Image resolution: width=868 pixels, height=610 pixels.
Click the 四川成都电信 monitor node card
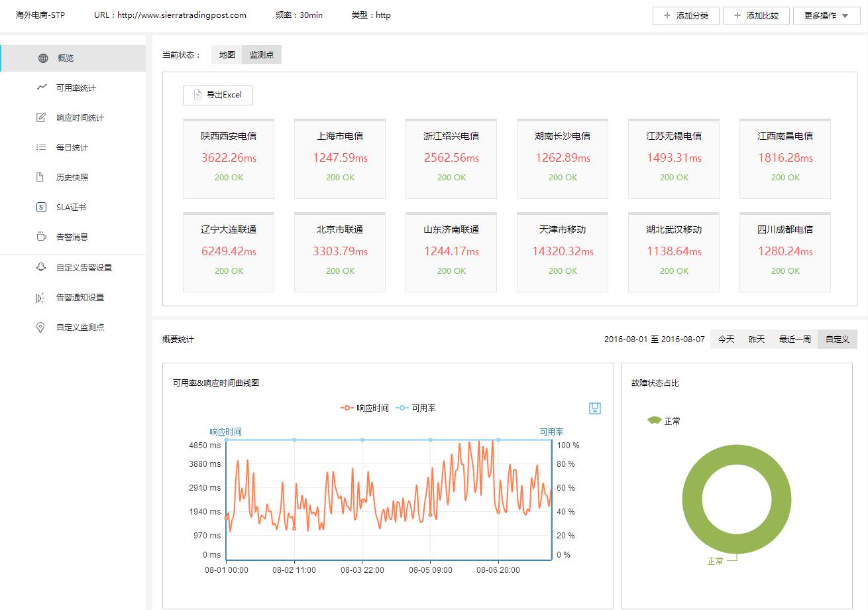785,252
